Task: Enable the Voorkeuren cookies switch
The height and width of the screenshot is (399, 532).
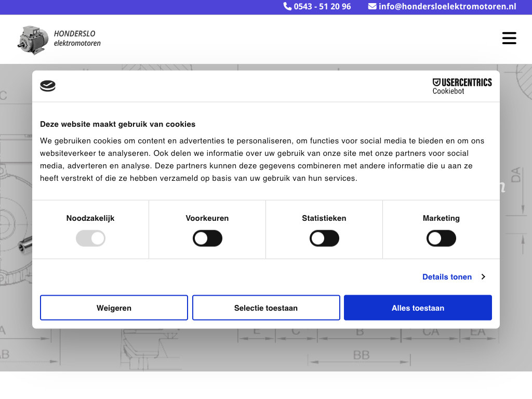Action: point(207,239)
